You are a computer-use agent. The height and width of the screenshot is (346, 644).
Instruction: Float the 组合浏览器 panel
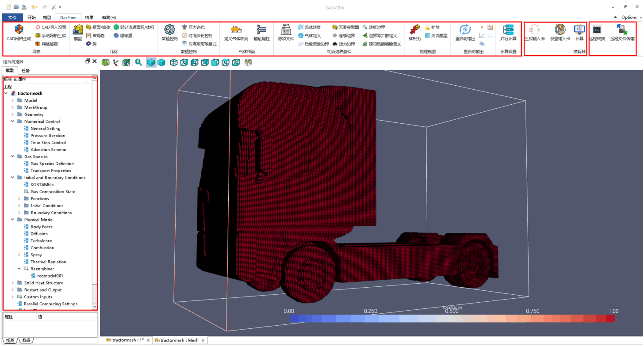pyautogui.click(x=88, y=61)
